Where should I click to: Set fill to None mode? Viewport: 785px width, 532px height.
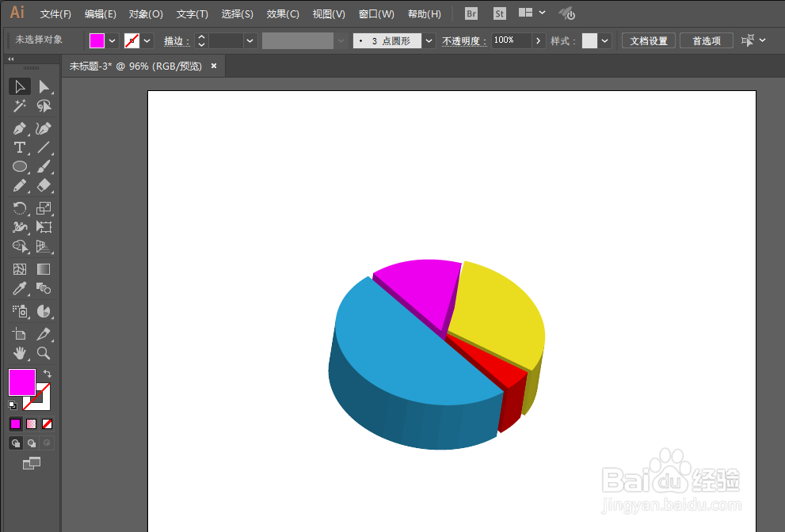47,424
